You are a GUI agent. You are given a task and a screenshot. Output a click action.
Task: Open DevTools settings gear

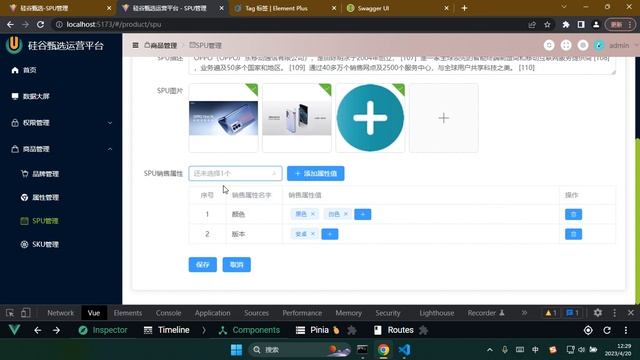[598, 313]
